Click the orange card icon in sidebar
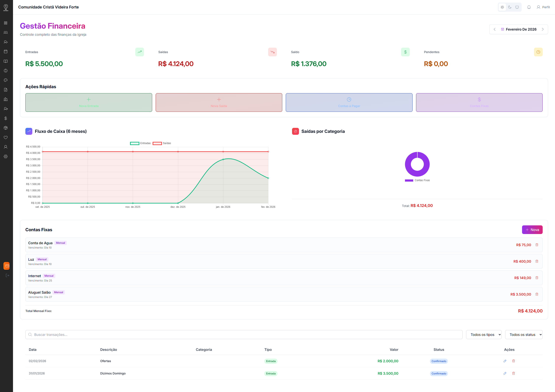Image resolution: width=555 pixels, height=392 pixels. [x=7, y=266]
